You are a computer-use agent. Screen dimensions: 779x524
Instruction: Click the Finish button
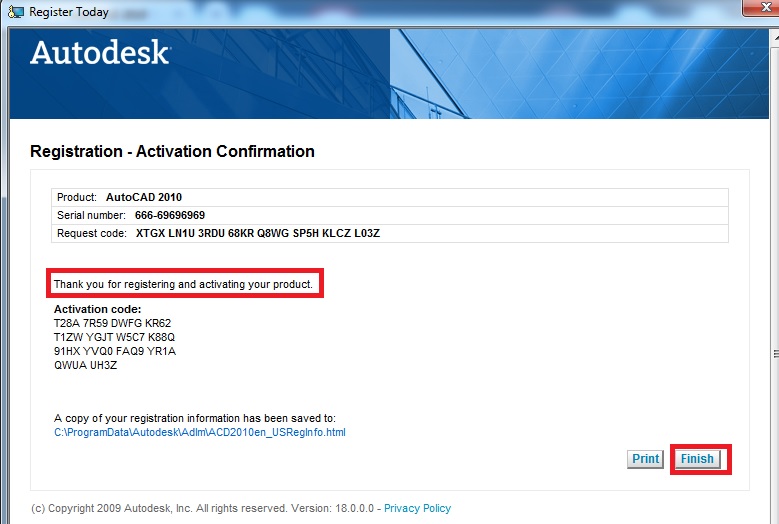click(697, 459)
